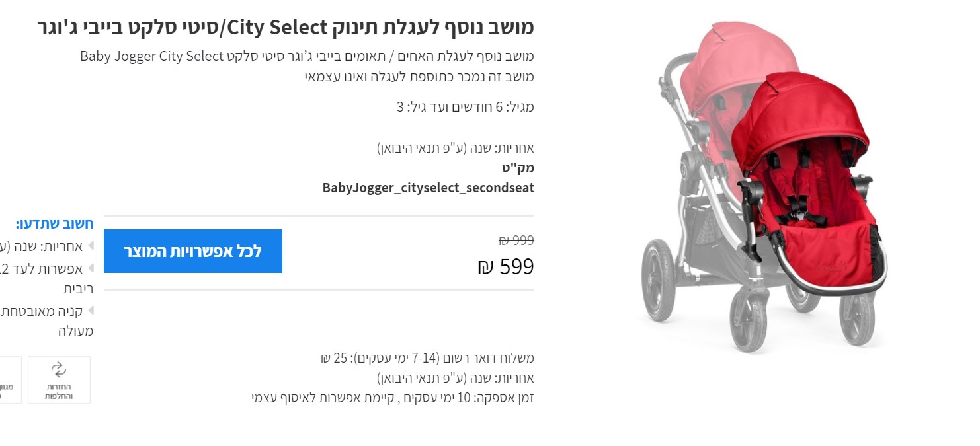Click the arrow bullet beside 'אפשרות לעד'
Screen dimensions: 980x446
[91, 268]
